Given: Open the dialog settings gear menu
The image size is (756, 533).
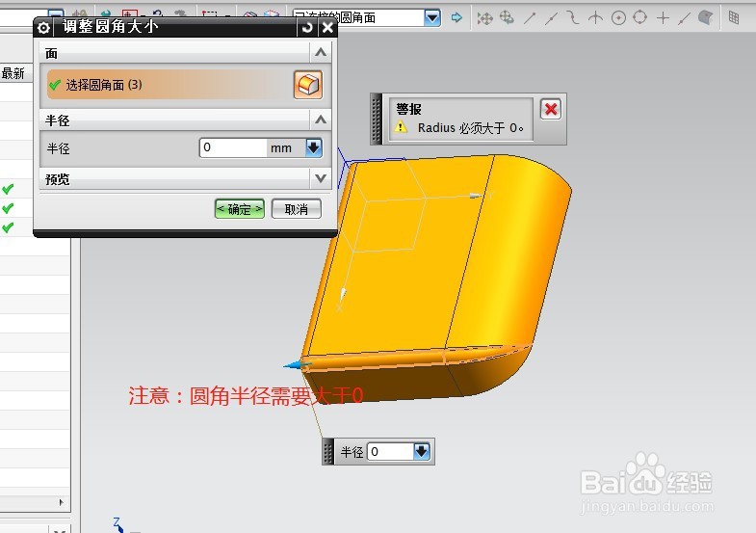Looking at the screenshot, I should pos(43,28).
